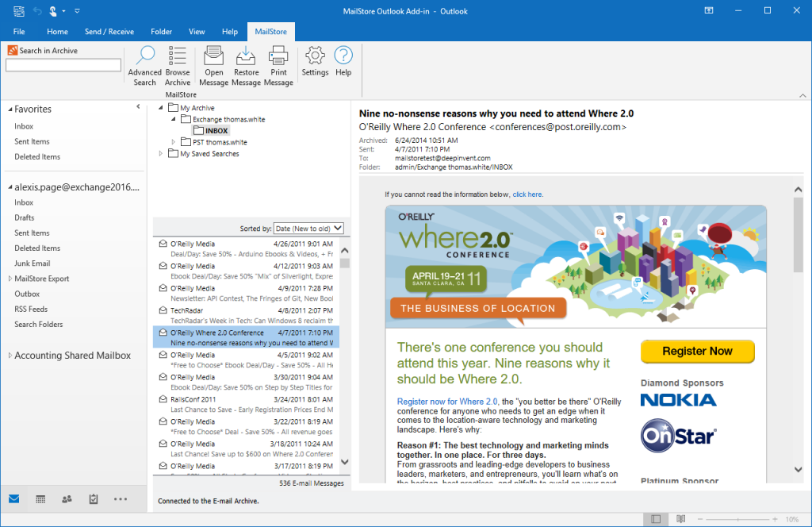The height and width of the screenshot is (527, 812).
Task: Collapse the Exchange thomas.white node
Action: (x=173, y=119)
